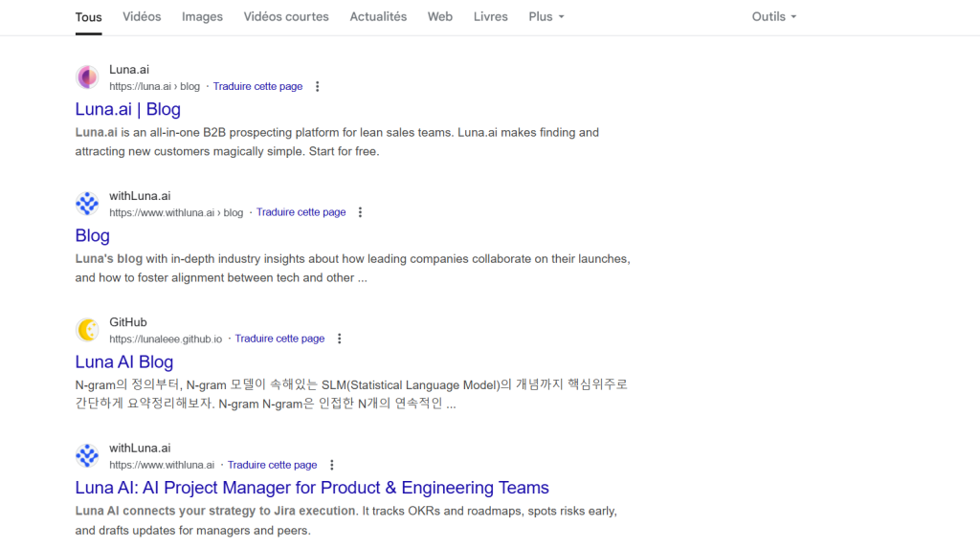Image resolution: width=980 pixels, height=547 pixels.
Task: Click the GitHub moon favicon
Action: (x=87, y=330)
